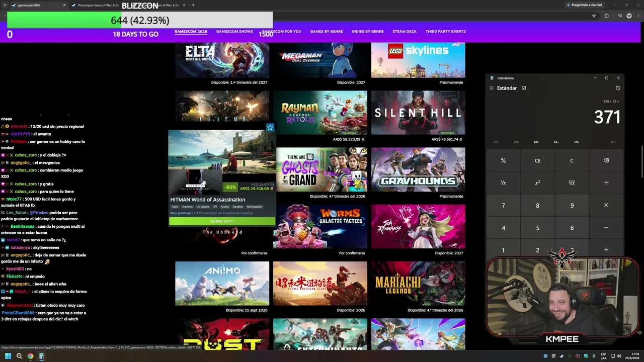Image resolution: width=644 pixels, height=362 pixels.
Task: Click the number 9 key
Action: click(572, 205)
